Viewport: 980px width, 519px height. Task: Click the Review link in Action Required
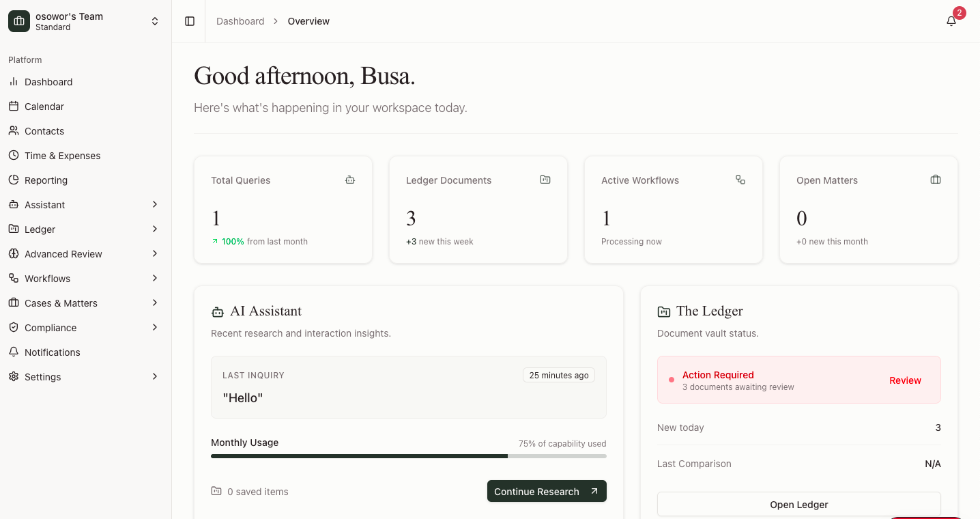[x=905, y=380]
